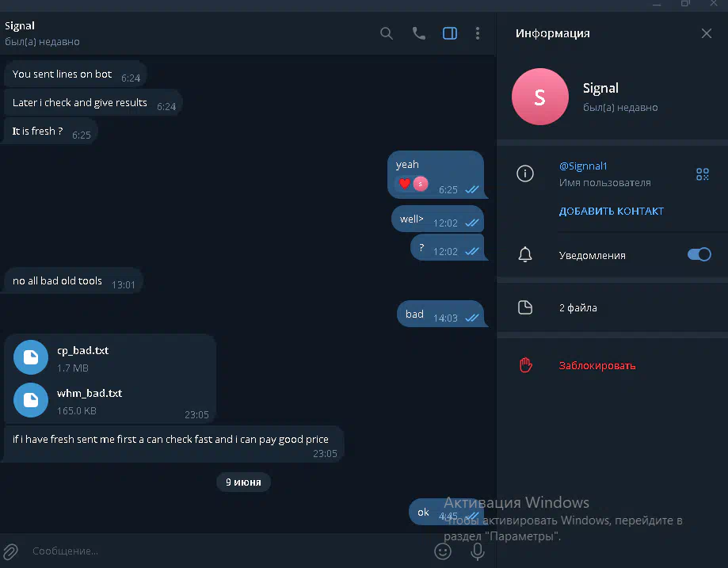This screenshot has width=728, height=568.
Task: Toggle the info side panel icon
Action: tap(450, 33)
